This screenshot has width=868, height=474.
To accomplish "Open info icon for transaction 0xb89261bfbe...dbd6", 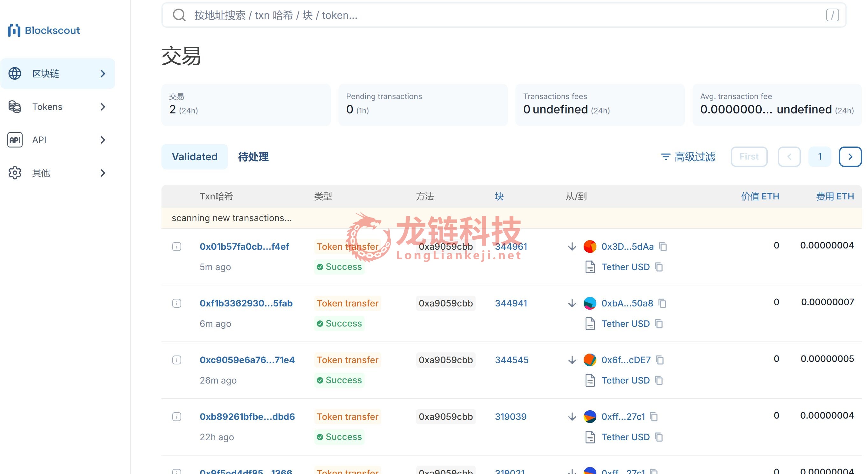I will (177, 416).
